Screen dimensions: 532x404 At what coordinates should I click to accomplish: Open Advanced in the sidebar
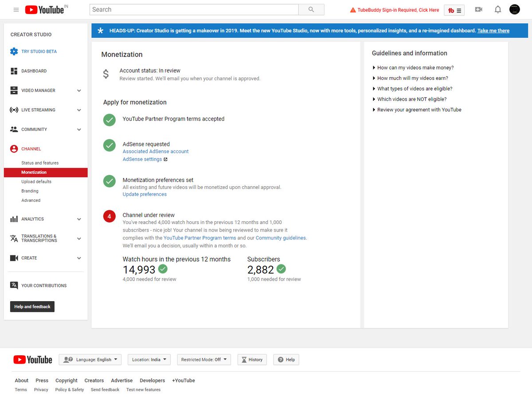click(x=31, y=200)
